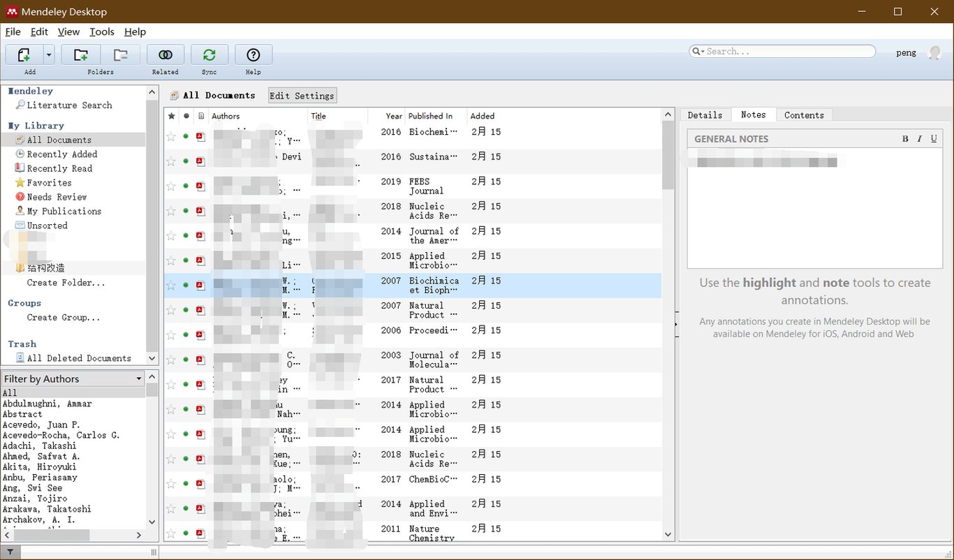Toggle bold formatting in General Notes
The width and height of the screenshot is (954, 560).
[x=905, y=139]
